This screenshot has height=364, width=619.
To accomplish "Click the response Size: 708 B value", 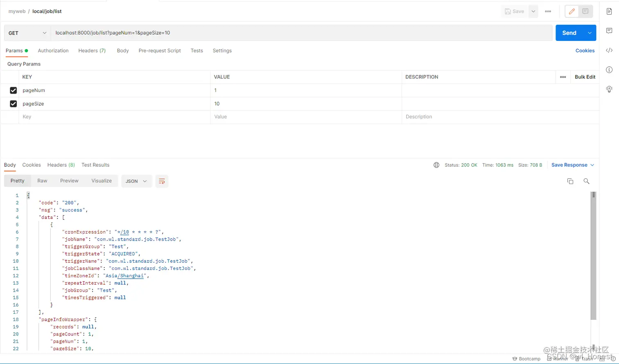I will click(530, 165).
